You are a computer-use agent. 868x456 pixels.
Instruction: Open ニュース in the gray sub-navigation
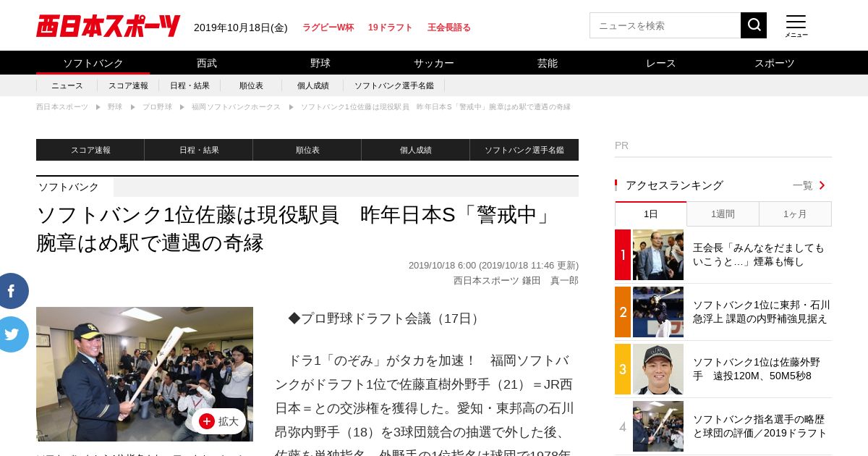coord(67,85)
